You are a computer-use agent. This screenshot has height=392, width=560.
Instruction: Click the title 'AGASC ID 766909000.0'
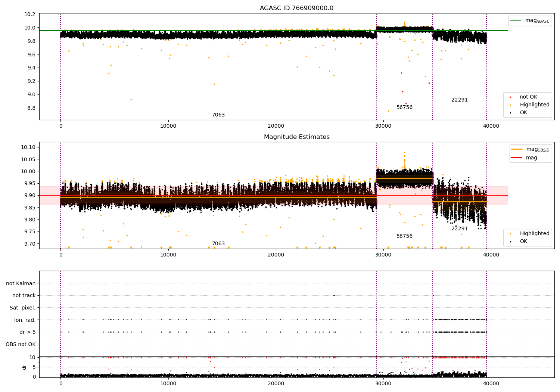point(296,8)
